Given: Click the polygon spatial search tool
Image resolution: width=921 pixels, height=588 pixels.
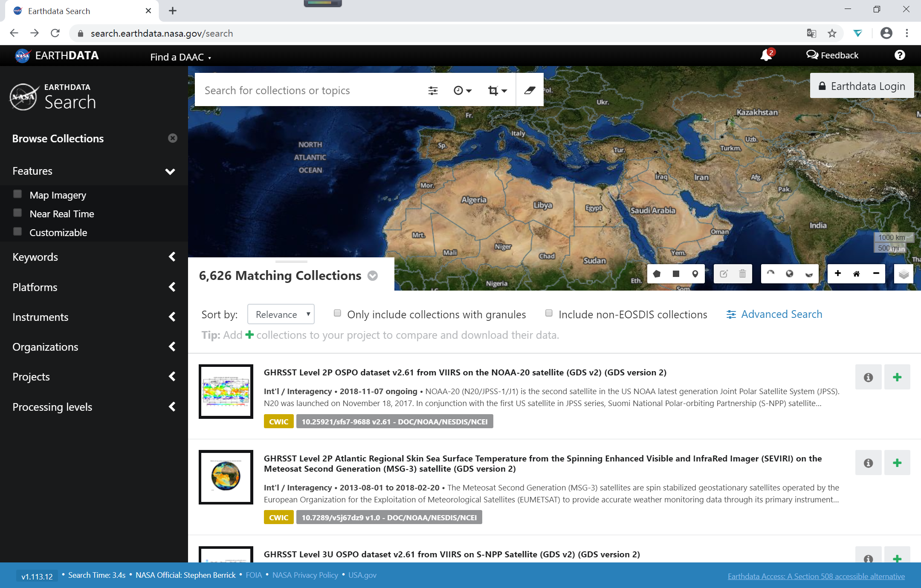Looking at the screenshot, I should point(657,274).
